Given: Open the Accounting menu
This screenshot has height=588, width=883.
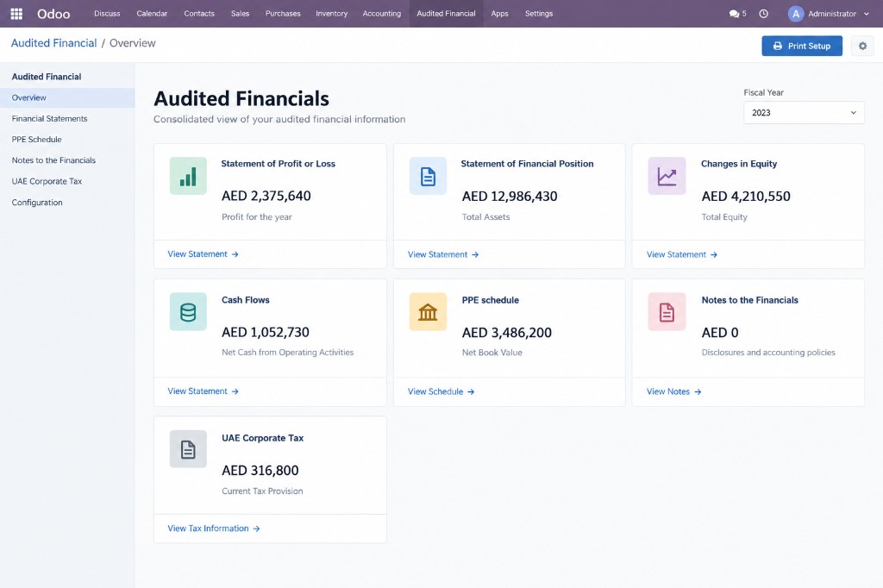Looking at the screenshot, I should coord(382,14).
